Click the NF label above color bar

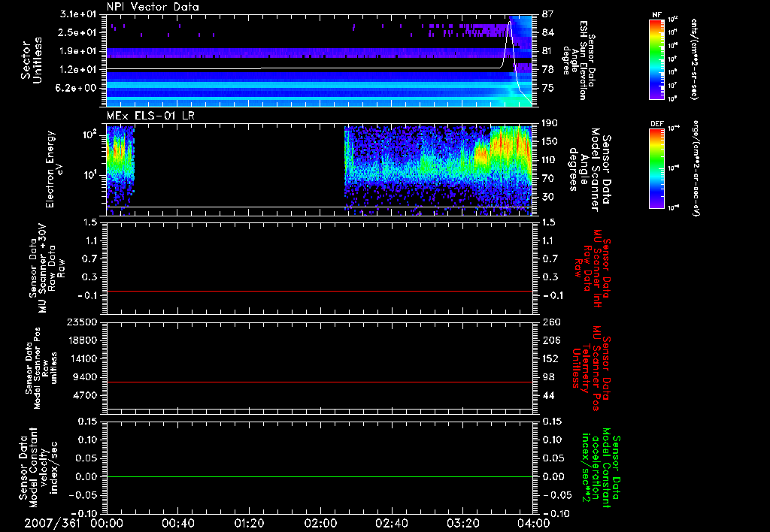(x=656, y=15)
